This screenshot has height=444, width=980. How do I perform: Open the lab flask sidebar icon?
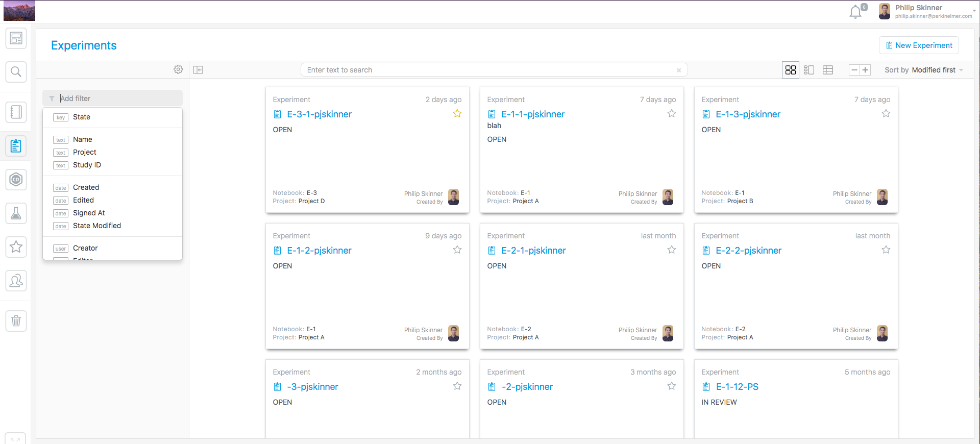coord(16,213)
